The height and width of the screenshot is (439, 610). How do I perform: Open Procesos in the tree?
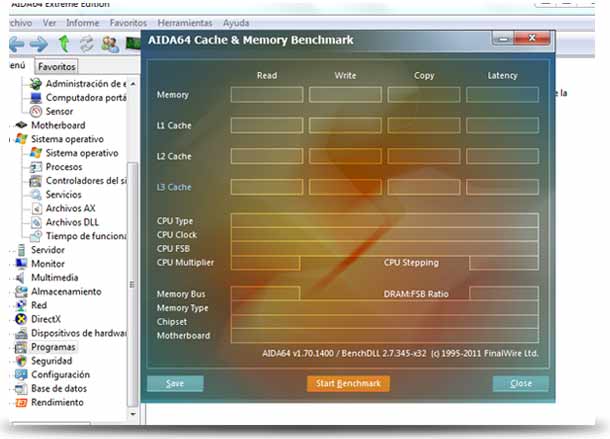pyautogui.click(x=64, y=167)
